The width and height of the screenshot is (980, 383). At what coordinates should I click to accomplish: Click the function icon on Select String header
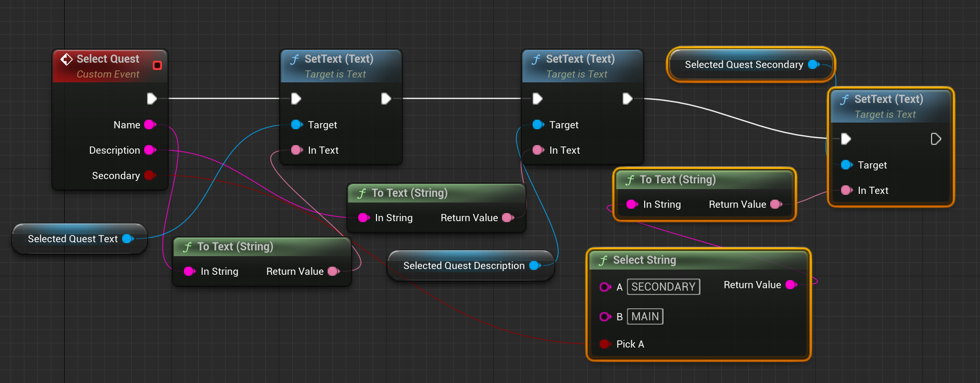pyautogui.click(x=603, y=260)
